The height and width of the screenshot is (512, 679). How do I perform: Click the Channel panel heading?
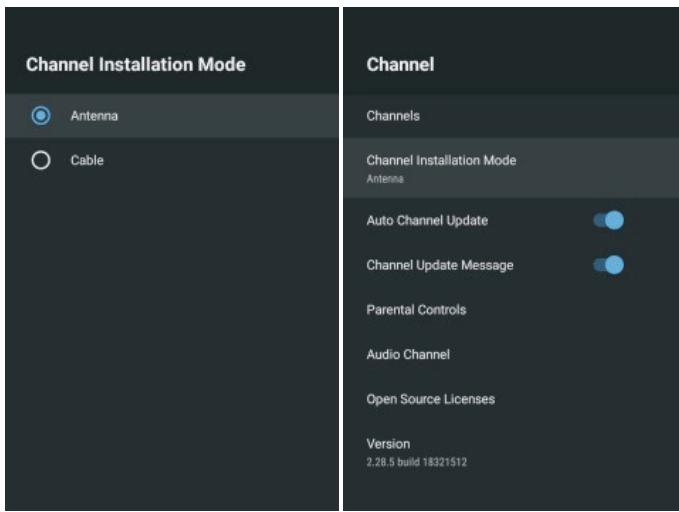point(400,65)
